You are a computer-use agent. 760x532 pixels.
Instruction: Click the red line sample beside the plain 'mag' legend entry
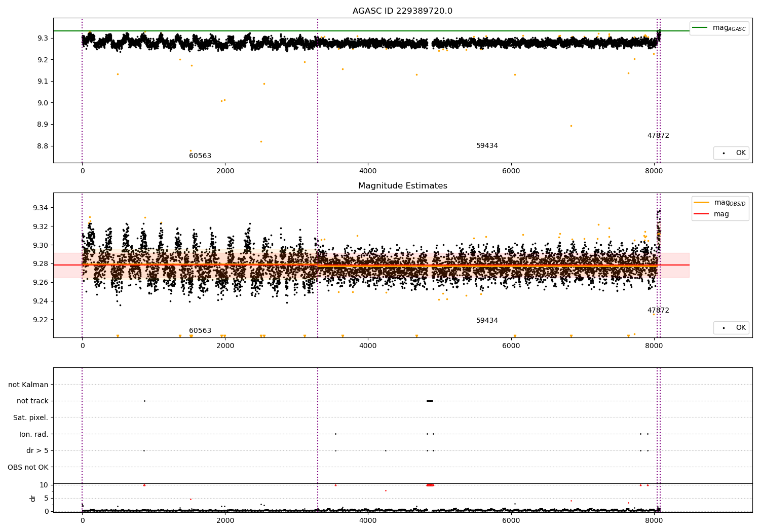(701, 214)
